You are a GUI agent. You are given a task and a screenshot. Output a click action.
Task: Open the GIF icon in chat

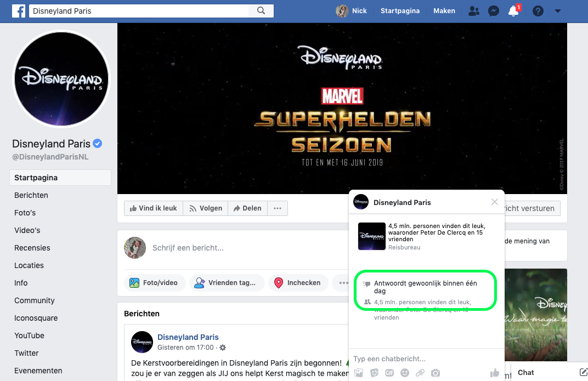pyautogui.click(x=389, y=373)
